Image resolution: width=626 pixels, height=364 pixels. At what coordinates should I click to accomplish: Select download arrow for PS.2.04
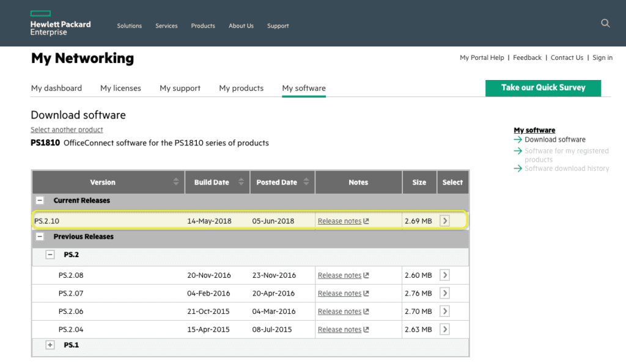pos(444,329)
